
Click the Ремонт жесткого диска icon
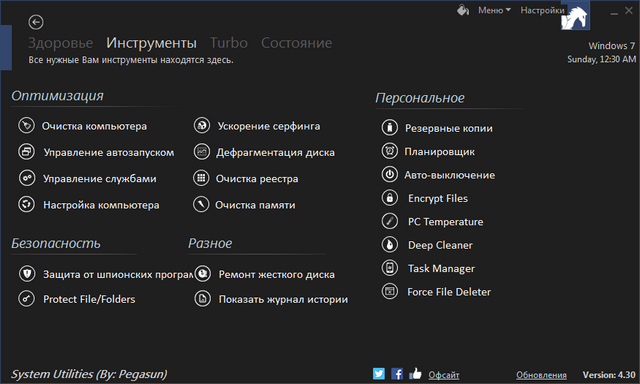click(x=202, y=273)
